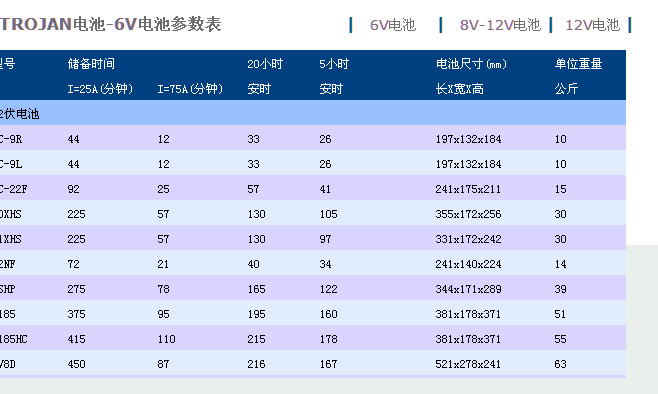The height and width of the screenshot is (394, 658).
Task: Click the 储备时间 column header
Action: [x=91, y=64]
